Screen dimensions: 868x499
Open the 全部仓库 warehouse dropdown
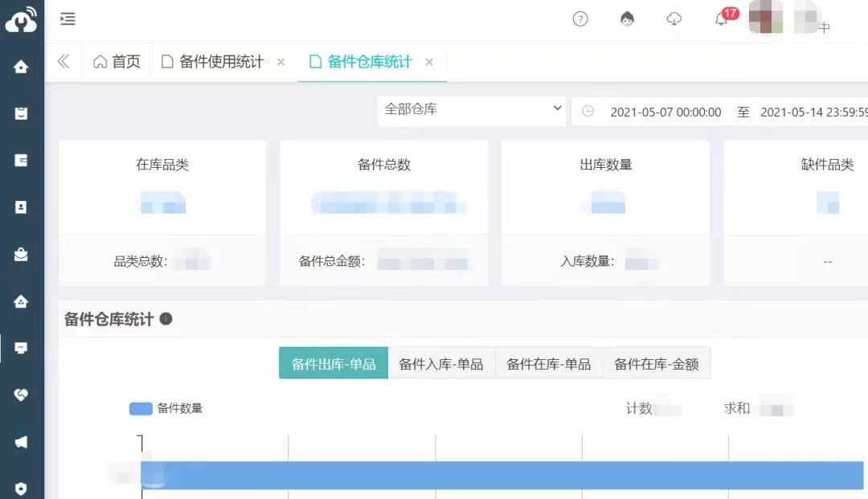[x=473, y=109]
